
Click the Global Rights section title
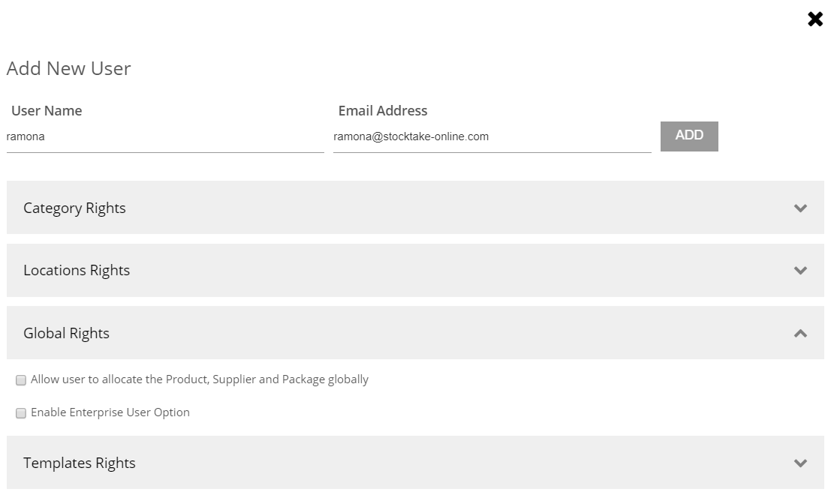click(66, 333)
